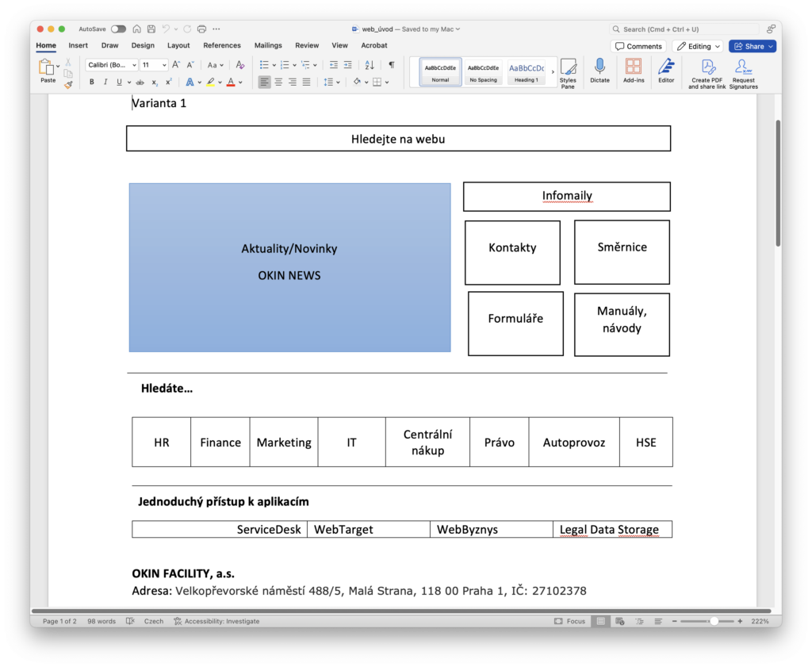
Task: Enable Focus mode in status bar
Action: [569, 621]
